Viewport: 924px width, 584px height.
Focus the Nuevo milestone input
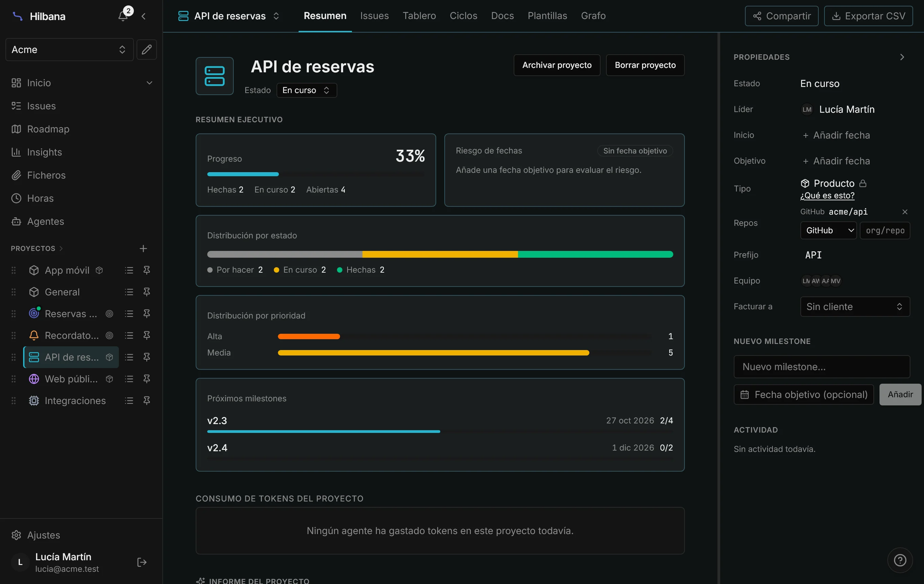point(821,367)
